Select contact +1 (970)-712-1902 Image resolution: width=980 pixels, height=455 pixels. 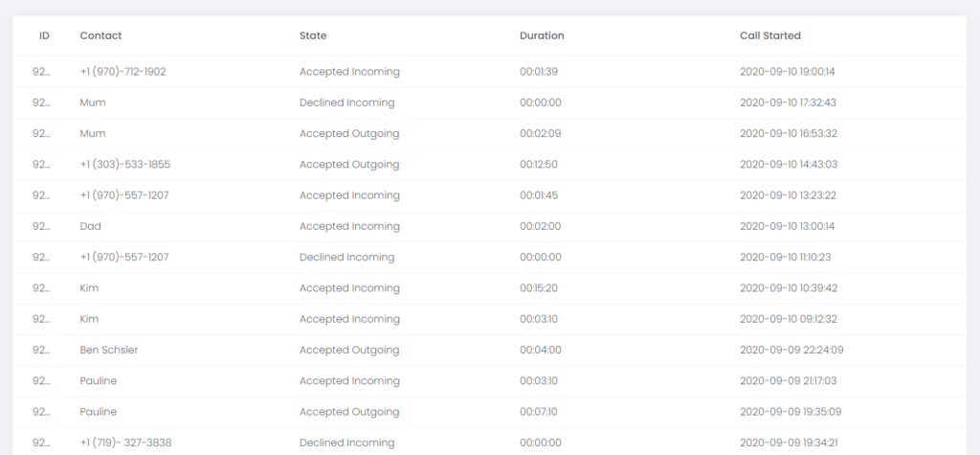[122, 71]
